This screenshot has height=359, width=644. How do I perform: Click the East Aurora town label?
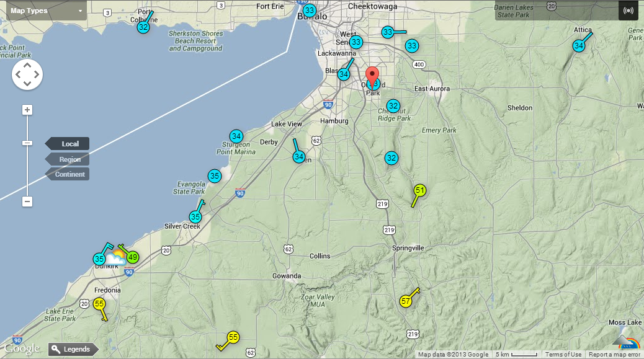click(432, 89)
